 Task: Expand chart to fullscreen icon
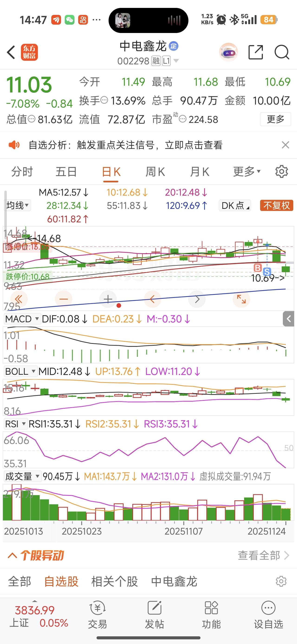pyautogui.click(x=241, y=299)
